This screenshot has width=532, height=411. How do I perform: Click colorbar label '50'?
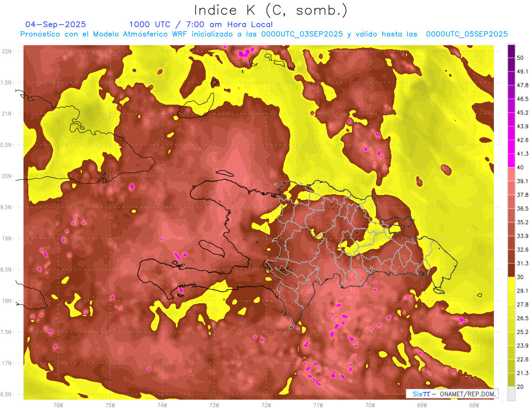coord(520,58)
